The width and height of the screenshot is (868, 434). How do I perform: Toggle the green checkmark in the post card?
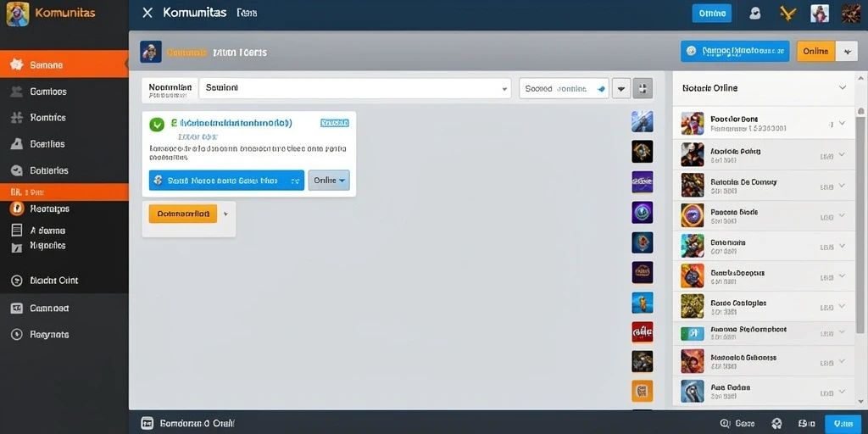click(x=157, y=125)
